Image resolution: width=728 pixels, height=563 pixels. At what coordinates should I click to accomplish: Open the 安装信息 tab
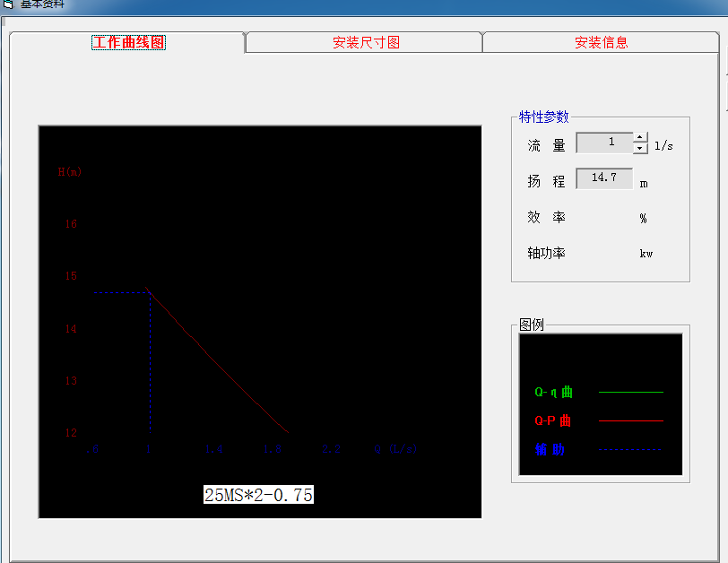(x=602, y=43)
